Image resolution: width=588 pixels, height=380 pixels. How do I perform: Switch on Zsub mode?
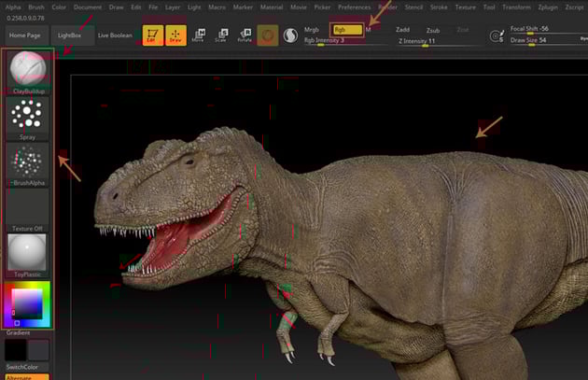pyautogui.click(x=432, y=30)
